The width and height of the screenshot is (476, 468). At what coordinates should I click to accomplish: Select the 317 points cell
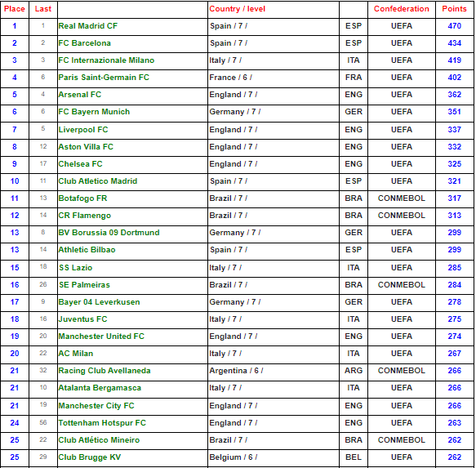coord(454,198)
